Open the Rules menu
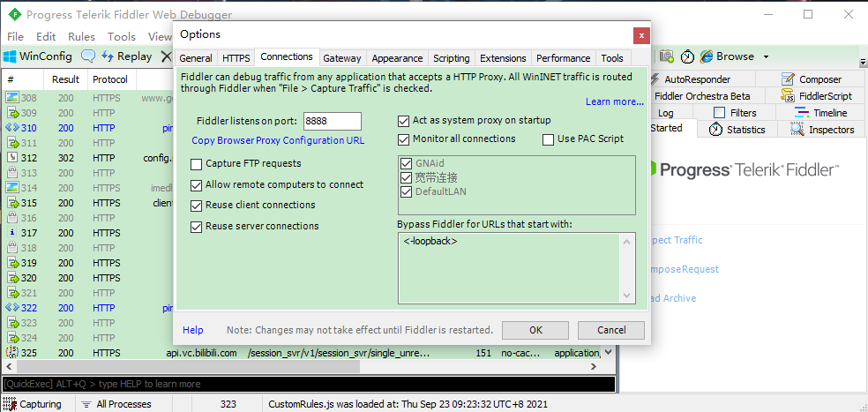The height and width of the screenshot is (412, 868). (81, 36)
